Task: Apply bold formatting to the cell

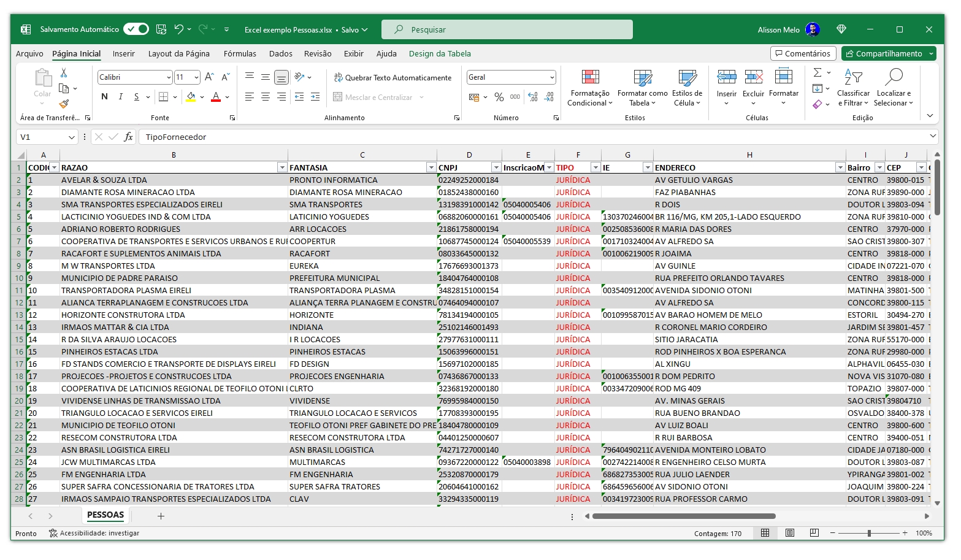Action: click(x=104, y=97)
